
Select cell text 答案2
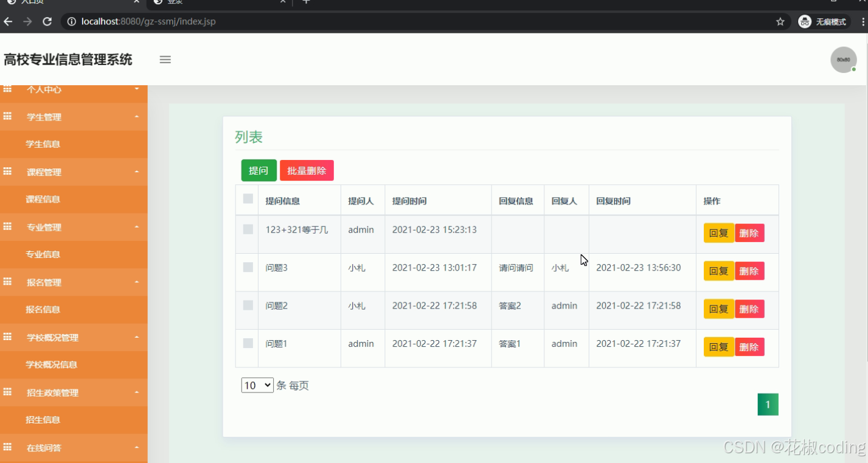point(510,305)
